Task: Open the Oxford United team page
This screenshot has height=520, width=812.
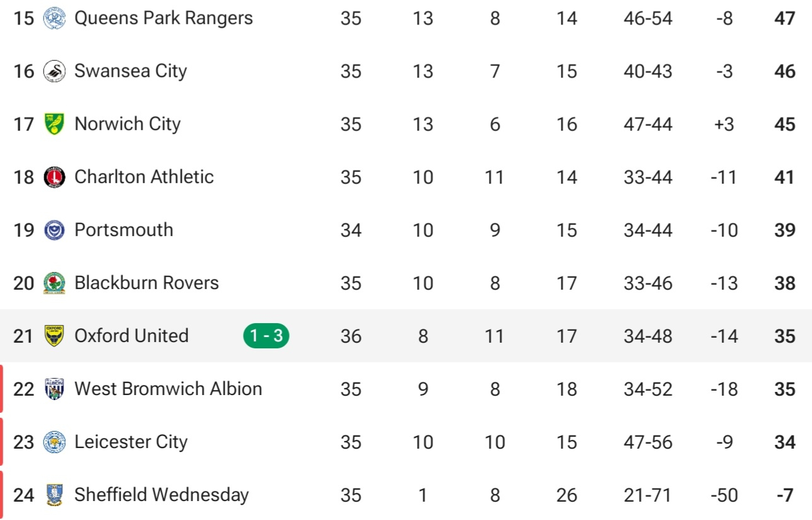Action: pos(131,335)
